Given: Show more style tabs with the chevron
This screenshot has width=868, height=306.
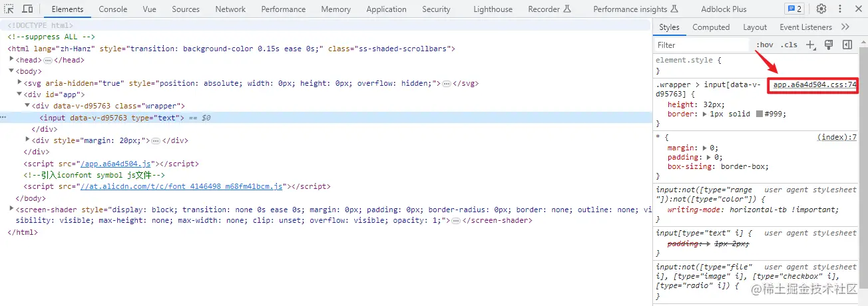Looking at the screenshot, I should pyautogui.click(x=845, y=27).
